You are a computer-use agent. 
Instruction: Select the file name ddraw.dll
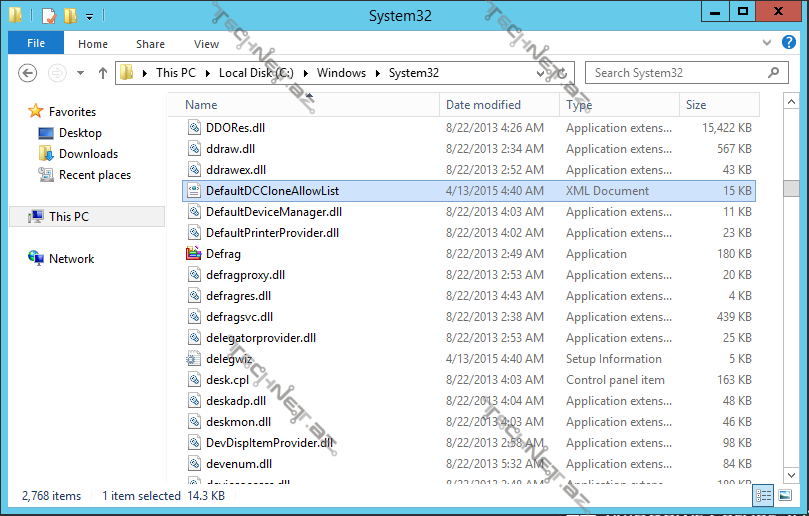(x=230, y=149)
